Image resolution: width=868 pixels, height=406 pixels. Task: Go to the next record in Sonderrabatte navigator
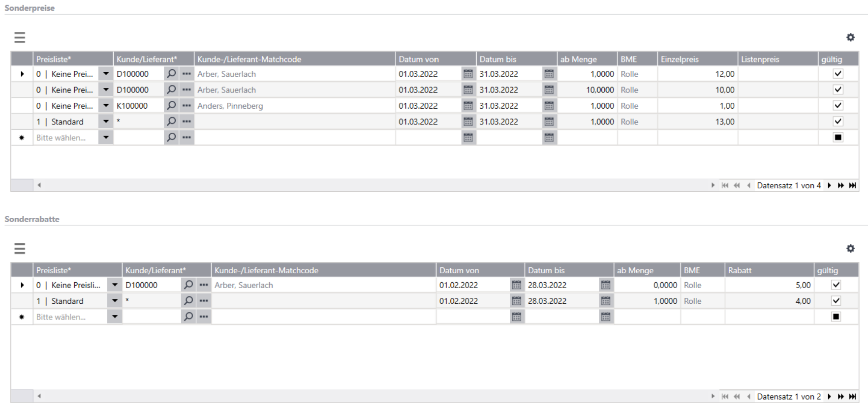point(829,397)
